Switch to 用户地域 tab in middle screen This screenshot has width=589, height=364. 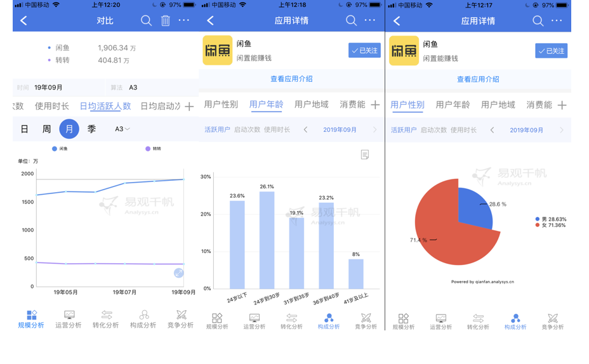click(312, 105)
